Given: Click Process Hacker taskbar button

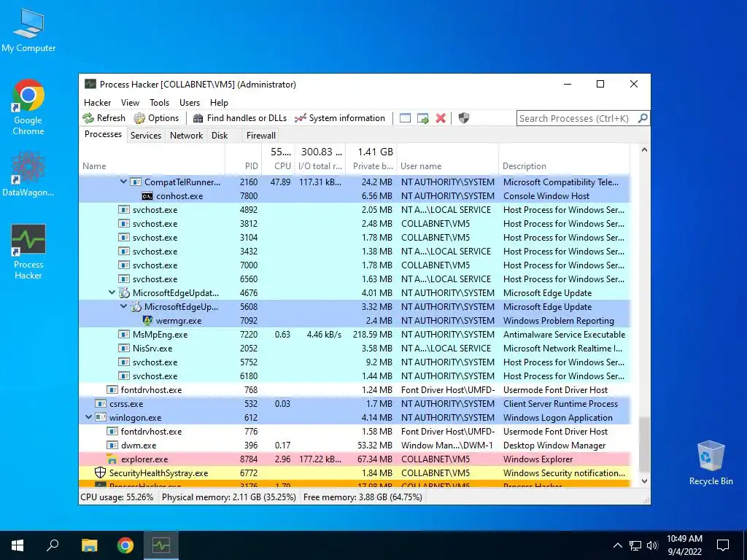Looking at the screenshot, I should tap(161, 545).
